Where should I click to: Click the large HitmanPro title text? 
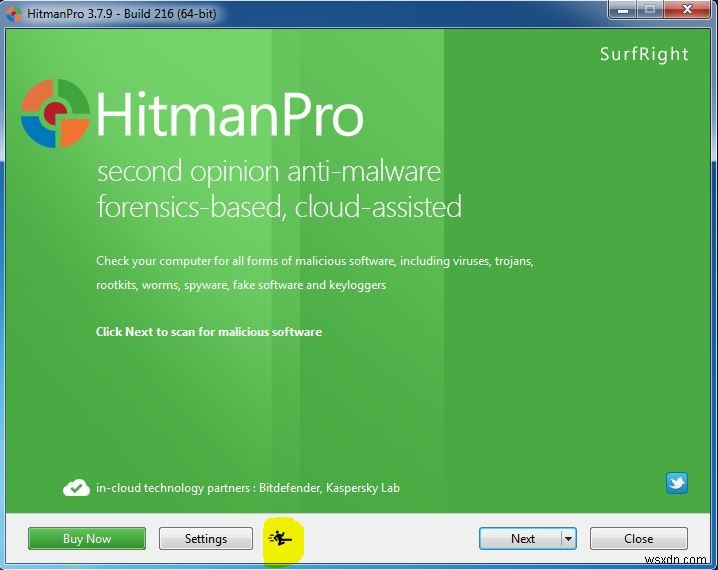pyautogui.click(x=230, y=114)
